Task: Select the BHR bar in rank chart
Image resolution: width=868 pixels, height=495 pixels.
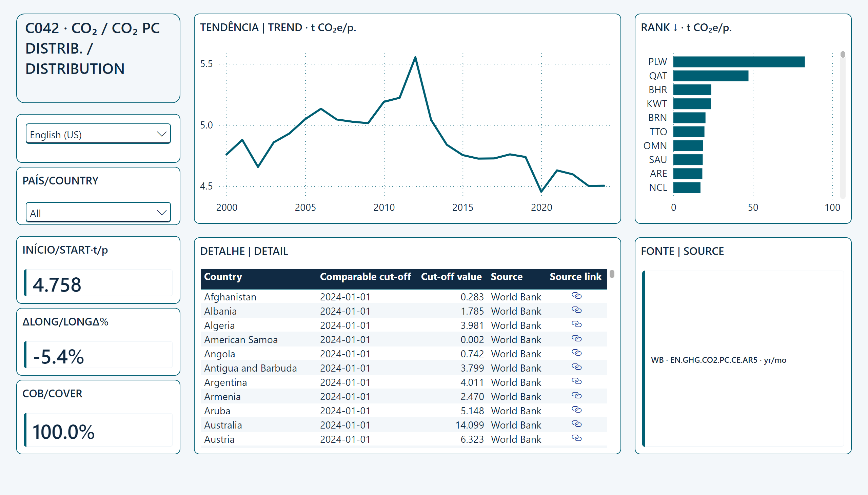Action: (692, 90)
